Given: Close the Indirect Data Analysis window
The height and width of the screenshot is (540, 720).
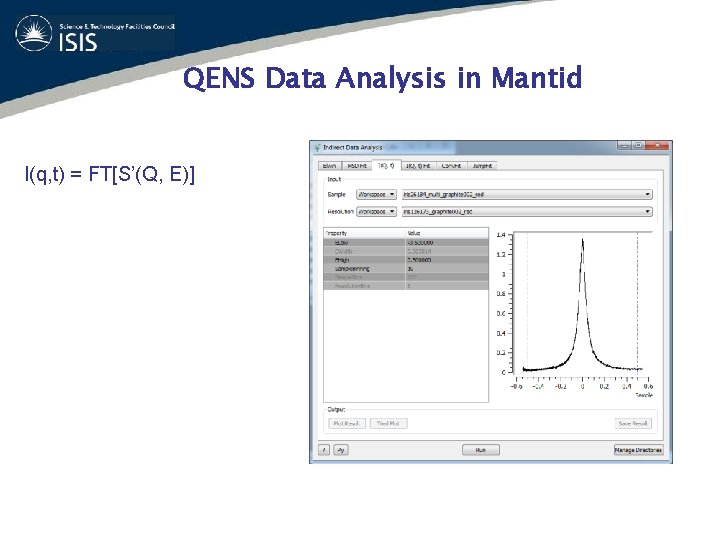Looking at the screenshot, I should (x=658, y=146).
